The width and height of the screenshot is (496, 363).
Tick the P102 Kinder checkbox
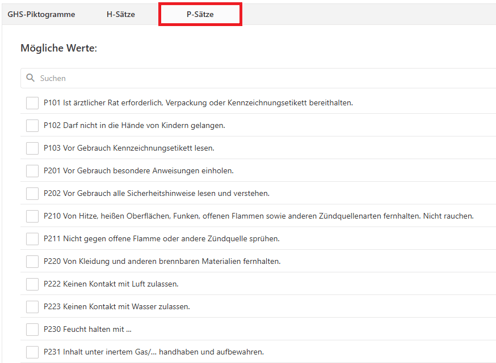(x=32, y=126)
